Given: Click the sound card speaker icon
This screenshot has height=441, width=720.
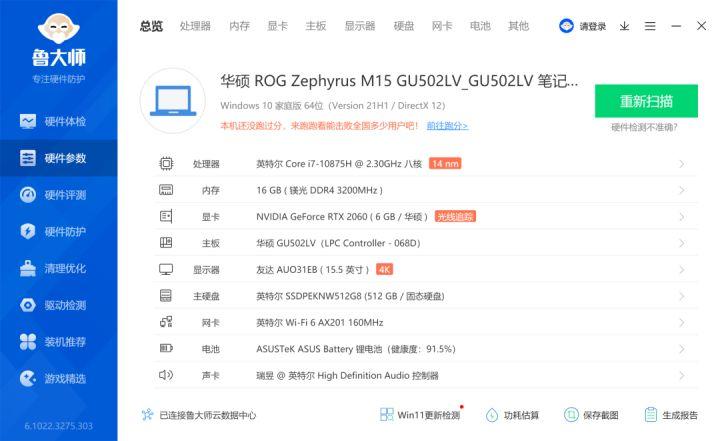Looking at the screenshot, I should (x=166, y=375).
